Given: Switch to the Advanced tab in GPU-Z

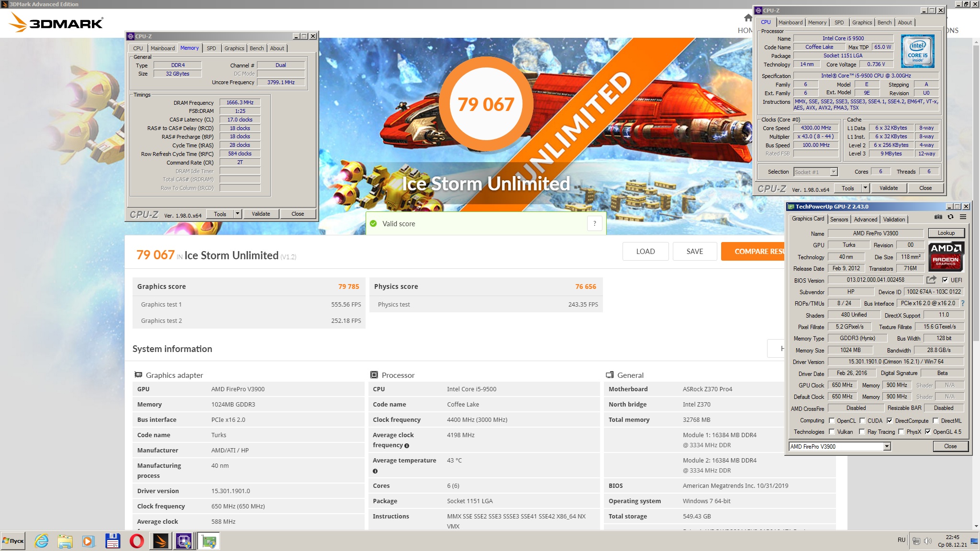Looking at the screenshot, I should (866, 220).
